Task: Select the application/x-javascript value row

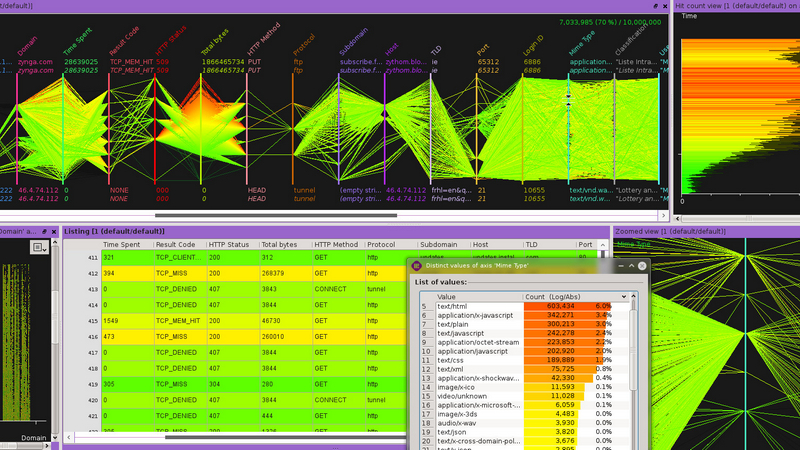Action: tap(524, 315)
